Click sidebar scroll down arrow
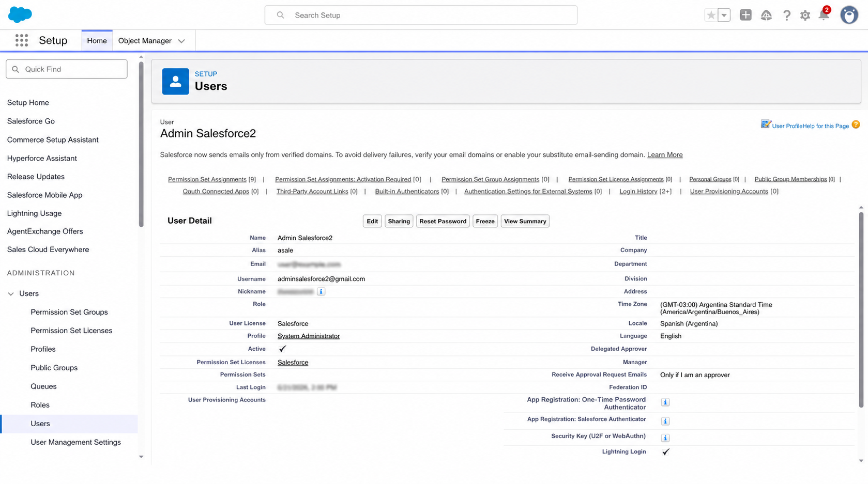This screenshot has height=484, width=868. (x=141, y=457)
